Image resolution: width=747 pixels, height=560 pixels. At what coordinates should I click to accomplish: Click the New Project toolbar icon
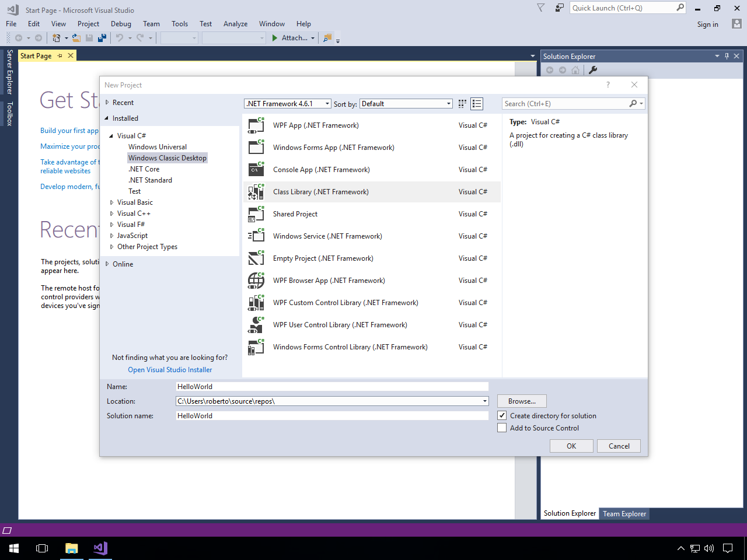coord(56,38)
